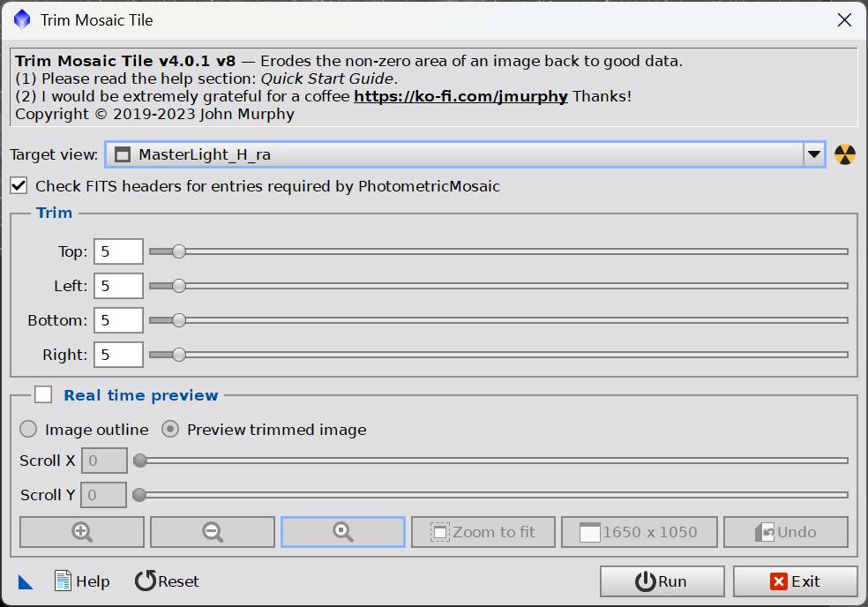868x607 pixels.
Task: Click the Bottom trim value field
Action: click(118, 320)
